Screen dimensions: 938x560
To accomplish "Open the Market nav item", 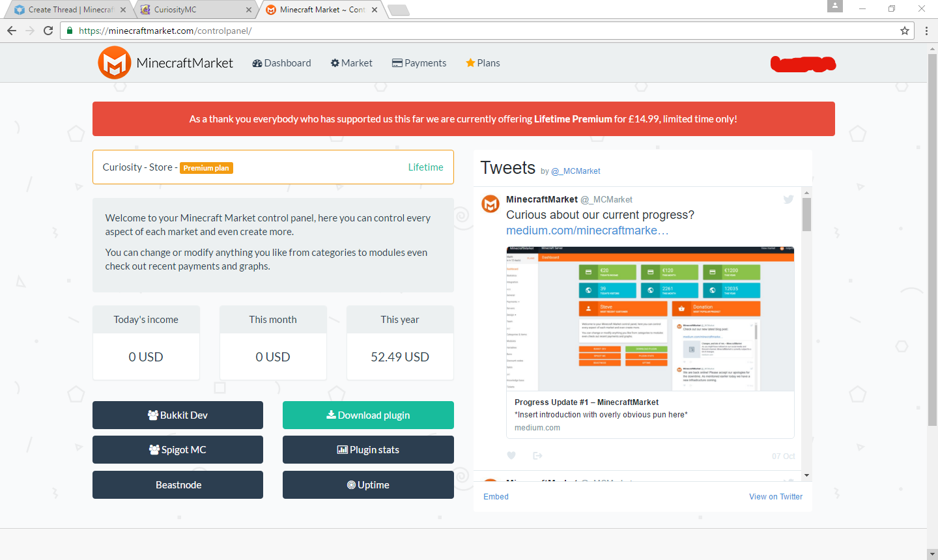I will [352, 63].
